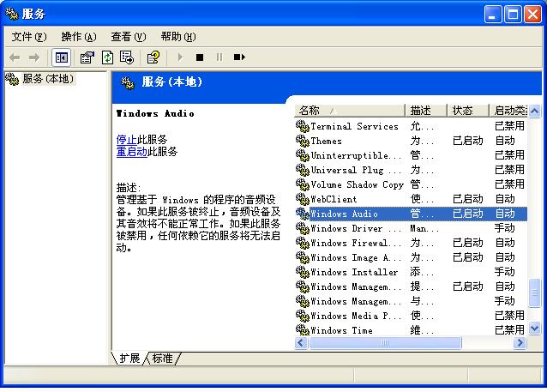Viewport: 547px width, 392px height.
Task: Open the 文件(F) menu
Action: click(x=28, y=37)
